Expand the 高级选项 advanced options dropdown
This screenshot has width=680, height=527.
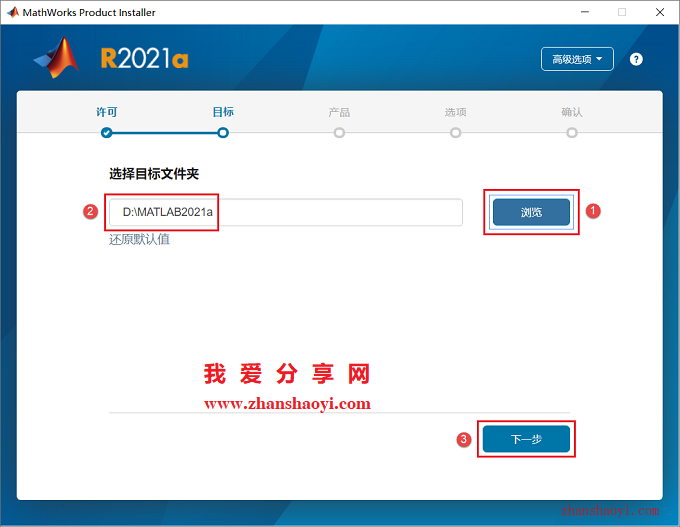pos(577,59)
